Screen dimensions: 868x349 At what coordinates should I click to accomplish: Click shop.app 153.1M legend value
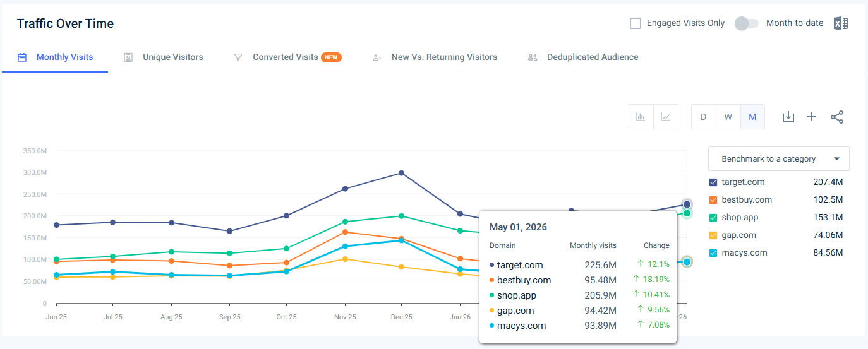coord(828,218)
